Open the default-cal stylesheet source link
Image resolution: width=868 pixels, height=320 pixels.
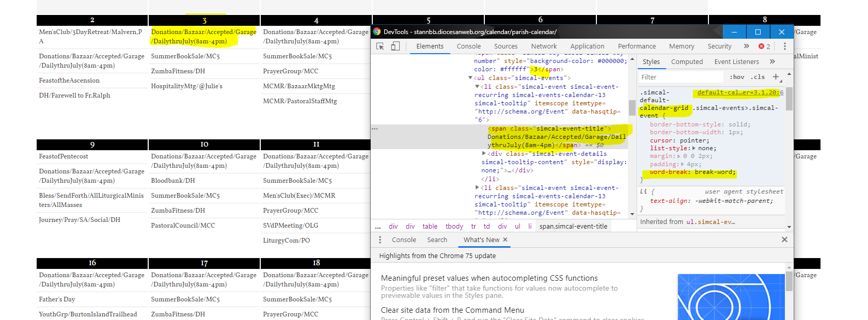(x=739, y=92)
